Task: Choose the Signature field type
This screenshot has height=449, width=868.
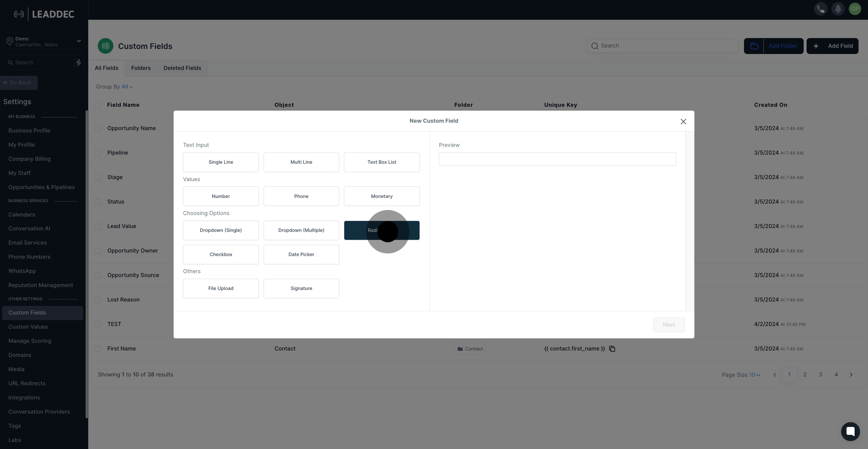Action: pyautogui.click(x=301, y=289)
